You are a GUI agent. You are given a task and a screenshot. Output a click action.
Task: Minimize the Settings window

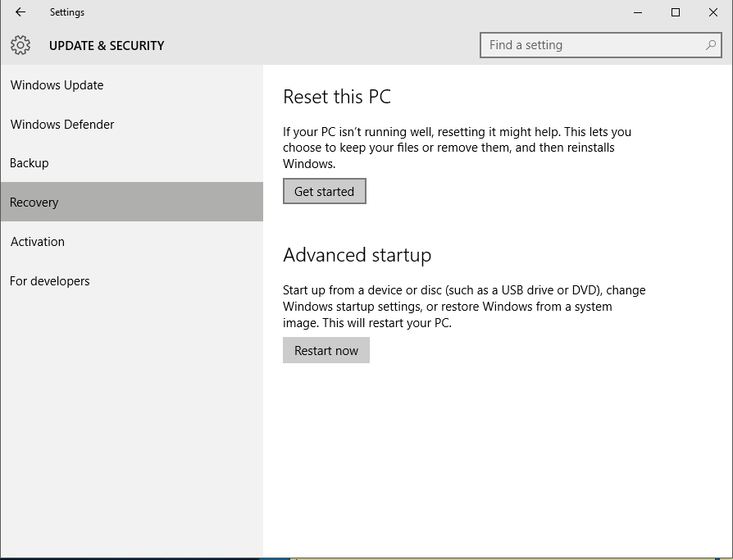(638, 12)
